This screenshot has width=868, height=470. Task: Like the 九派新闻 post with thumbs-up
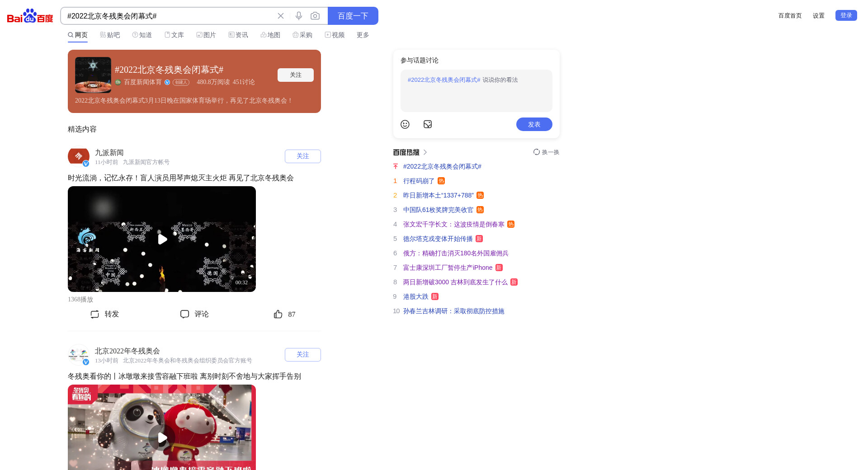click(x=278, y=314)
